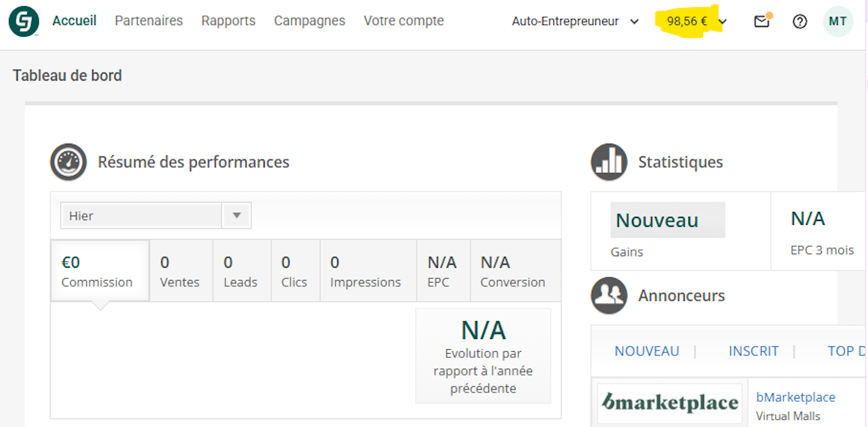The width and height of the screenshot is (868, 427).
Task: Open the Partenaires menu
Action: 149,21
